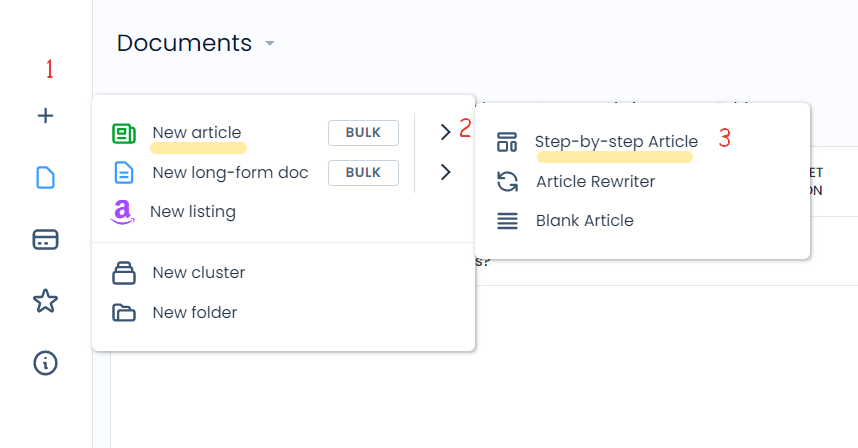Open the billing card icon in sidebar
858x448 pixels.
tap(45, 240)
